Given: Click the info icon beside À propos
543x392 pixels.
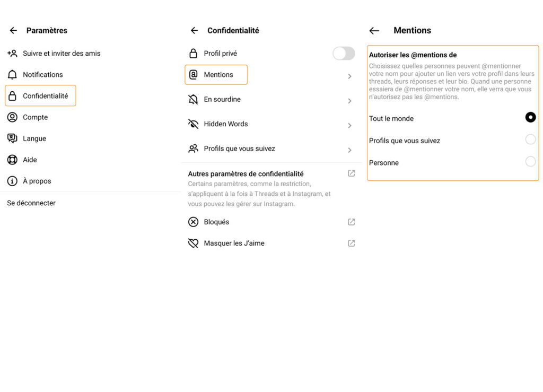Looking at the screenshot, I should click(13, 181).
